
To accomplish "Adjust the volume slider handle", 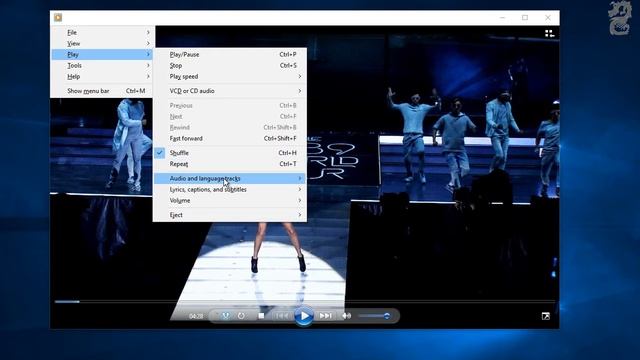I will point(386,316).
